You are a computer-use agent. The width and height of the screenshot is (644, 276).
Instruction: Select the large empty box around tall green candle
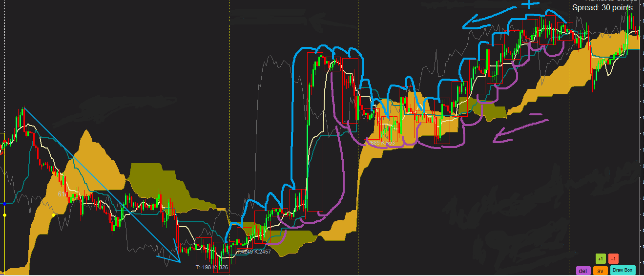coord(314,132)
